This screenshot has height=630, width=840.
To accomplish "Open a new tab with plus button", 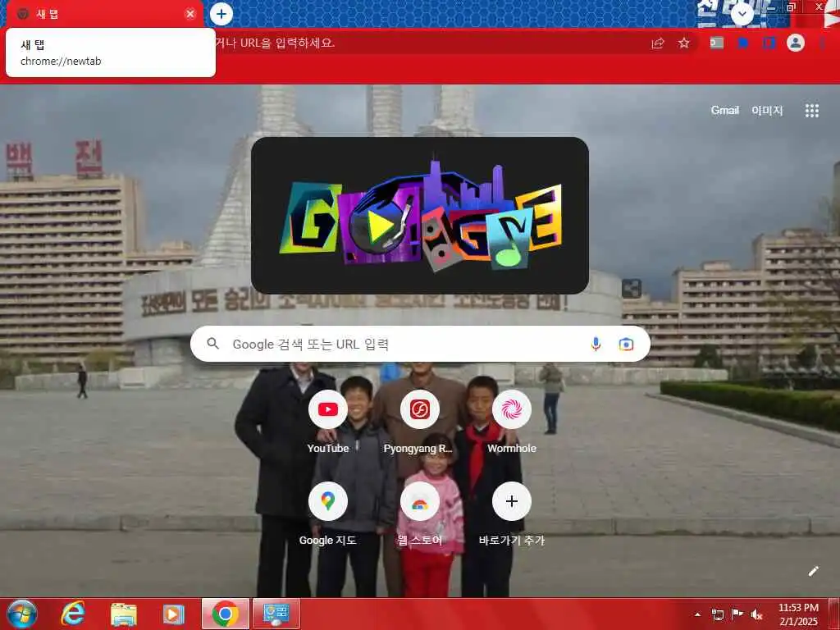I will 221,14.
